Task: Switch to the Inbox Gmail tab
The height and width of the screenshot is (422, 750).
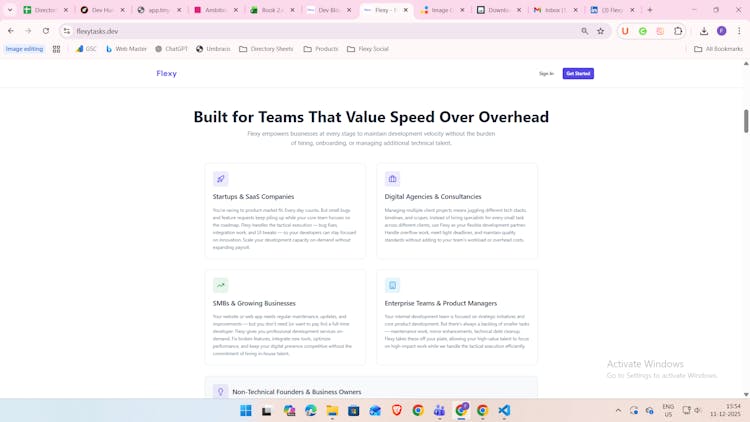Action: click(x=552, y=10)
